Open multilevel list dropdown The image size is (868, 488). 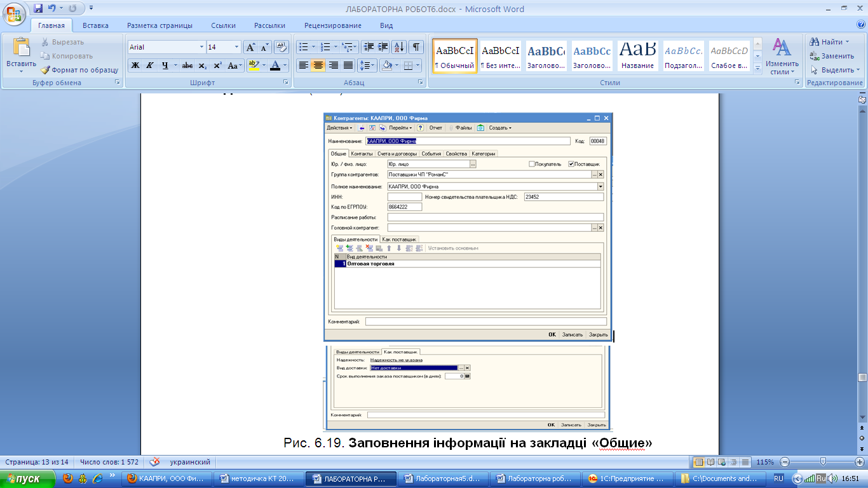pos(349,47)
